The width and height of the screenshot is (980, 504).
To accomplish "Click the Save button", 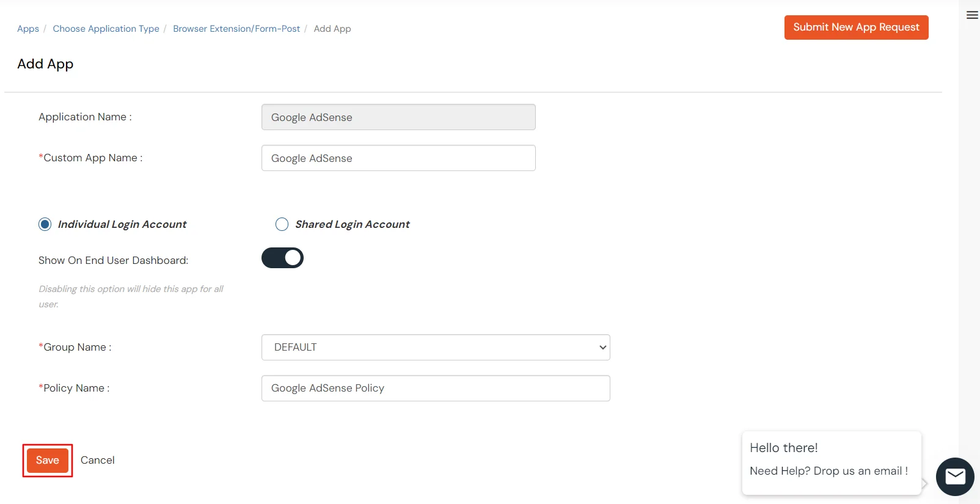I will coord(48,460).
